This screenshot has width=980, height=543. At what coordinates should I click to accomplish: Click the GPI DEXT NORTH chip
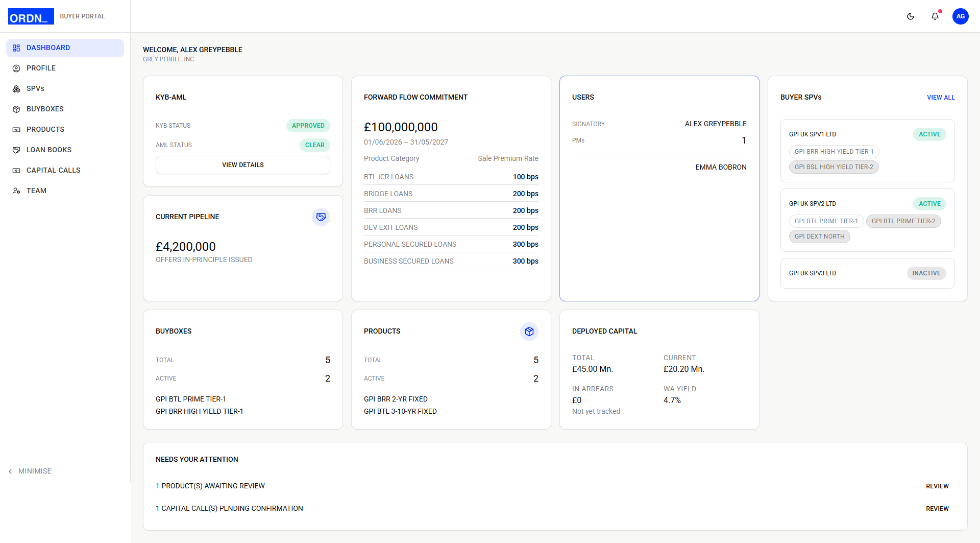pyautogui.click(x=819, y=237)
